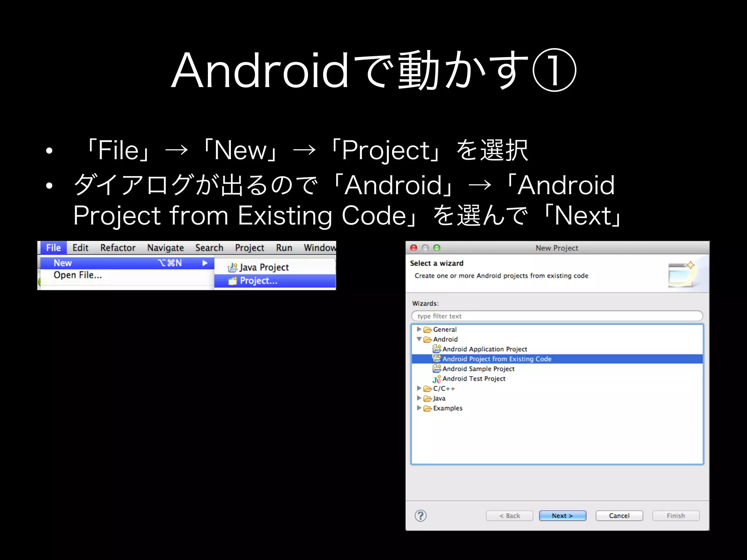This screenshot has height=560, width=747.
Task: Expand the Examples folder triangle
Action: click(x=419, y=408)
